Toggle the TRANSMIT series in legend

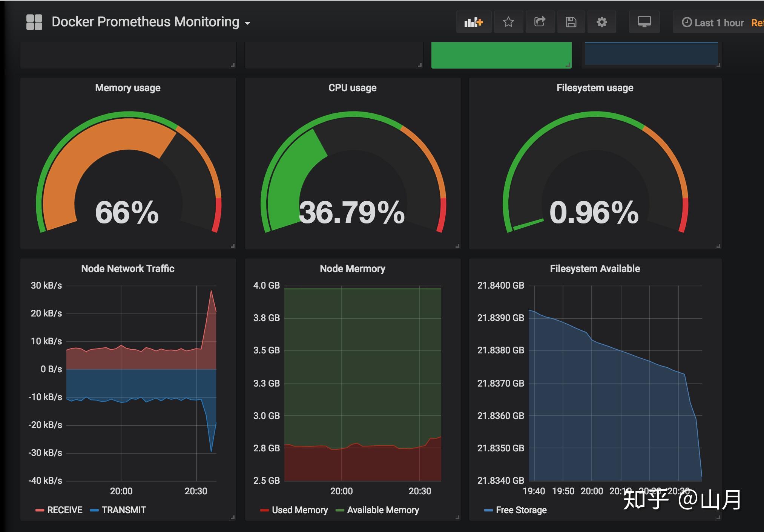coord(124,510)
